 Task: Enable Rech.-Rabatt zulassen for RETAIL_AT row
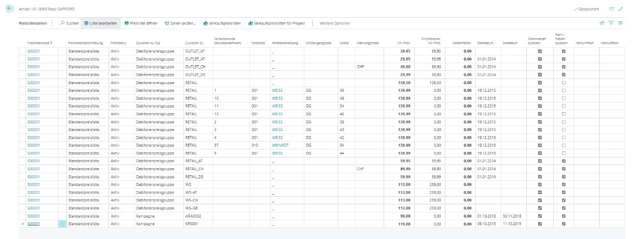563,161
